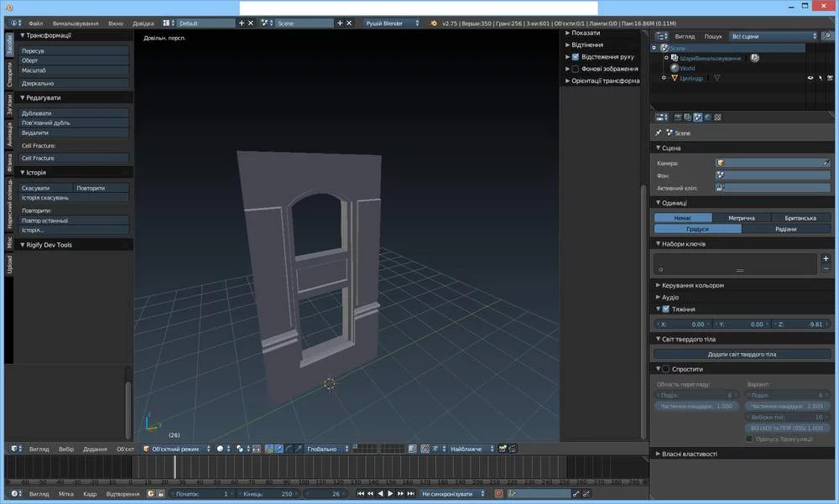Screen dimensions: 839x504
Task: Switch to the Анімація sidebar tab
Action: (x=9, y=133)
